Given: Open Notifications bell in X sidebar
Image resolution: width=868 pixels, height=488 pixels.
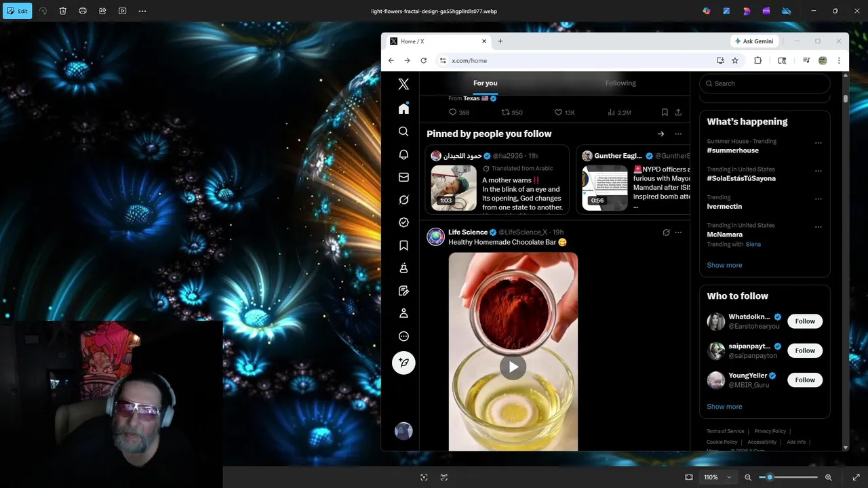Looking at the screenshot, I should [403, 155].
